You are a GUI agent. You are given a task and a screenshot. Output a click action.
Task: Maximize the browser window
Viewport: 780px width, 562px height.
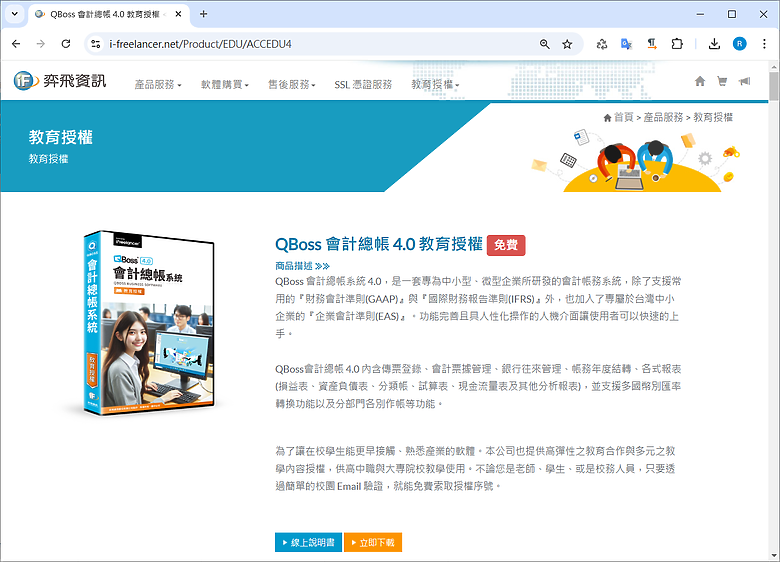[x=732, y=14]
